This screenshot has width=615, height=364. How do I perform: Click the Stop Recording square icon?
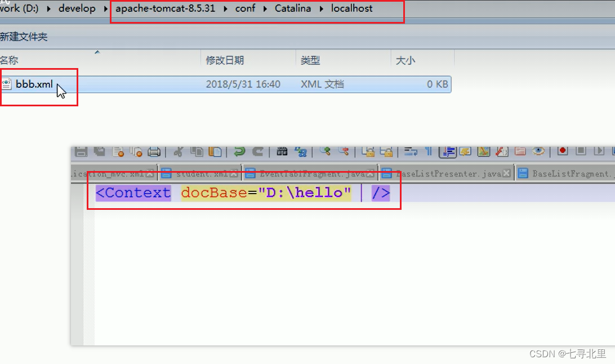tap(581, 151)
